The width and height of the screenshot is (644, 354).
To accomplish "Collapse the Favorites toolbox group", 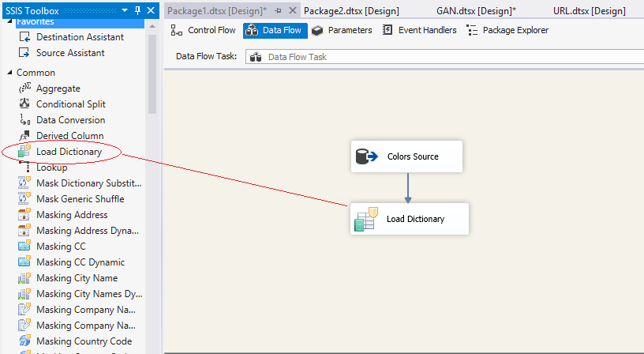I will pos(9,22).
